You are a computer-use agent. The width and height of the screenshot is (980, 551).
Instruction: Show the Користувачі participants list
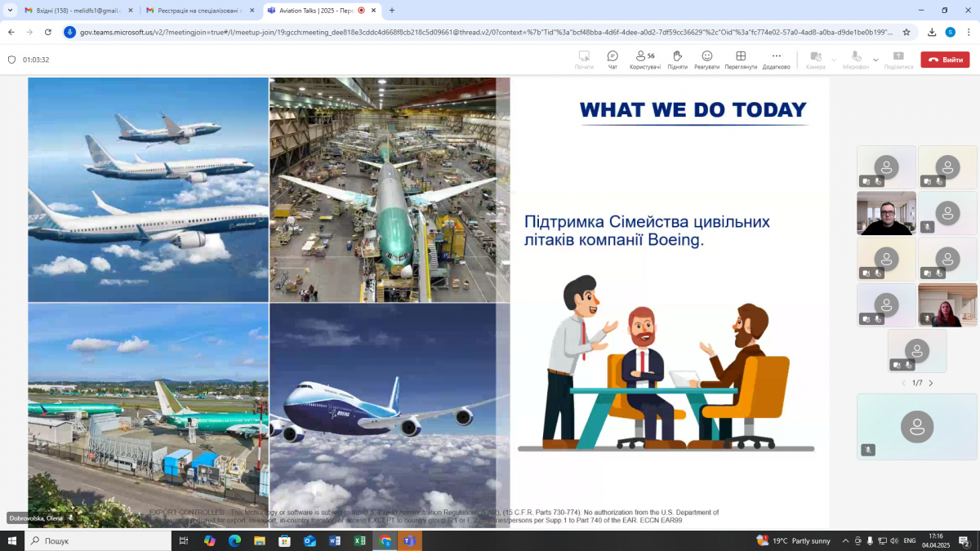pyautogui.click(x=644, y=59)
